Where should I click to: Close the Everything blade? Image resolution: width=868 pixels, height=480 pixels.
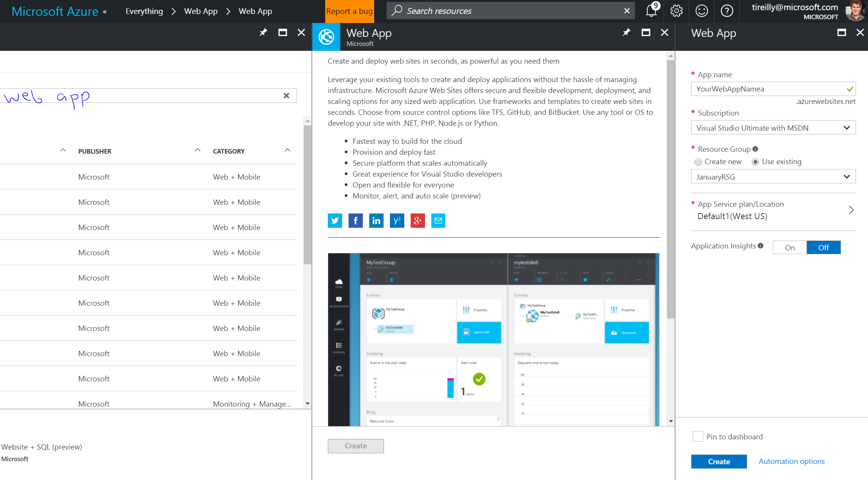[x=301, y=32]
